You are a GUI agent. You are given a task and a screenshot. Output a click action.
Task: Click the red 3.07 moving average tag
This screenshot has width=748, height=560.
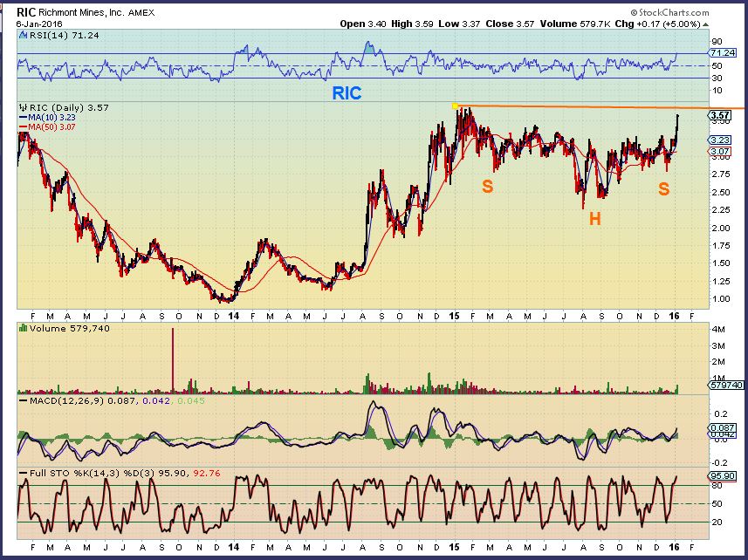[720, 152]
